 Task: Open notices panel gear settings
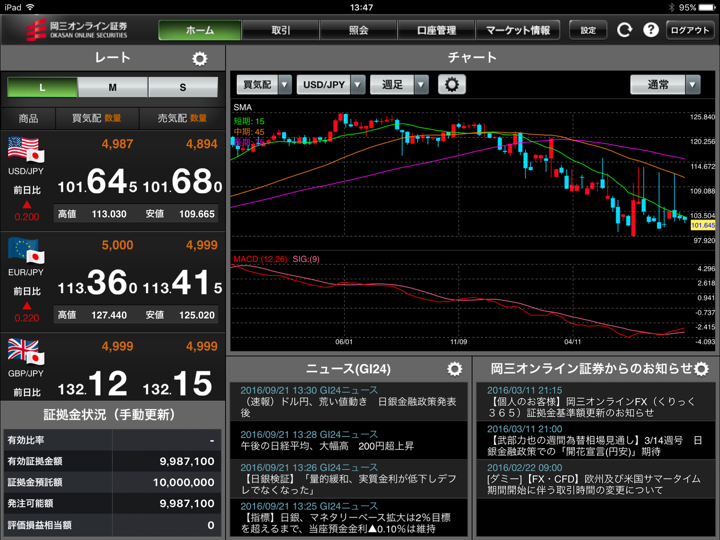click(x=701, y=369)
